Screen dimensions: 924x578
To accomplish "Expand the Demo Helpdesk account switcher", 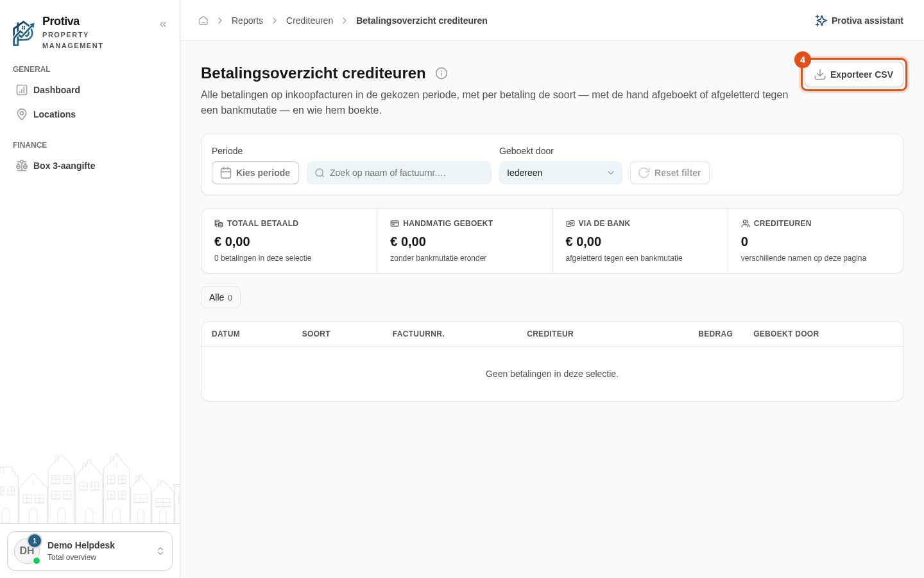I will coord(90,551).
